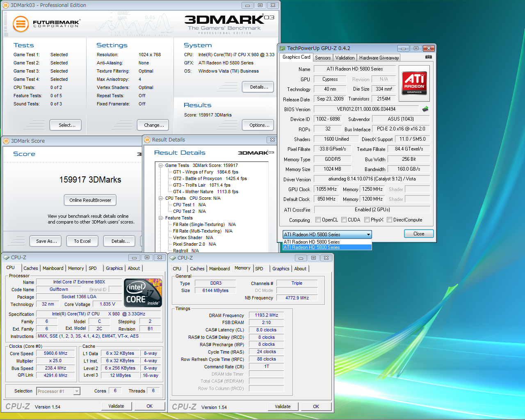Enable the DirectCompute checkbox in GPU-Z

(x=389, y=220)
